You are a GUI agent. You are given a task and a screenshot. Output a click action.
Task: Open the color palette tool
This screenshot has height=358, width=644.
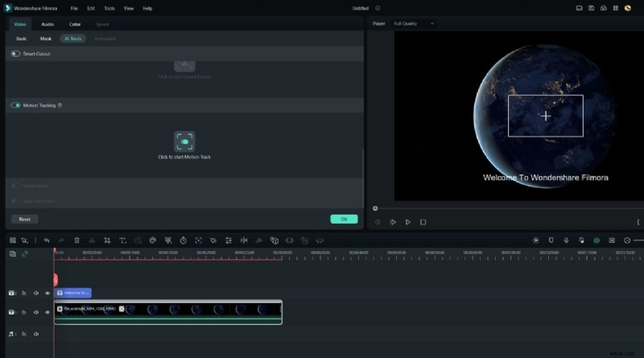coord(153,241)
